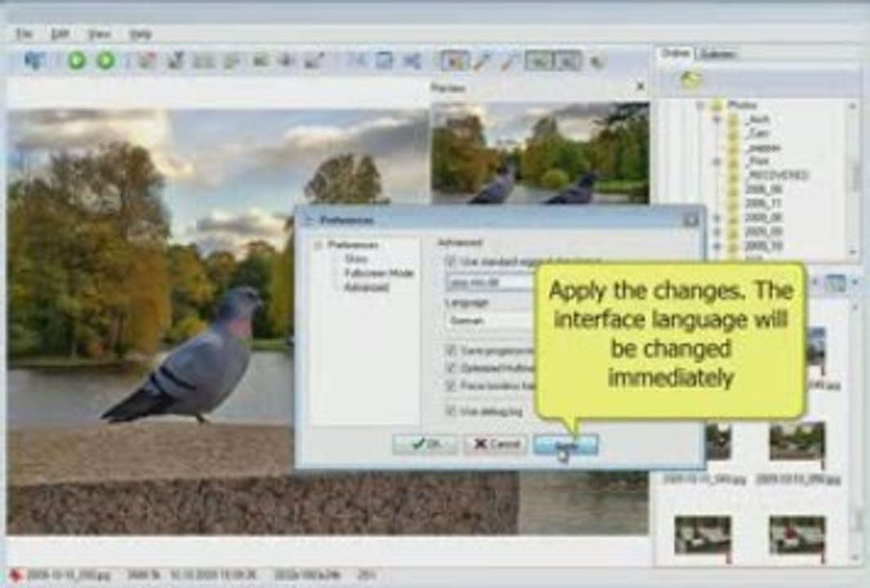
Task: Open the Language dropdown showing German
Action: pyautogui.click(x=490, y=321)
